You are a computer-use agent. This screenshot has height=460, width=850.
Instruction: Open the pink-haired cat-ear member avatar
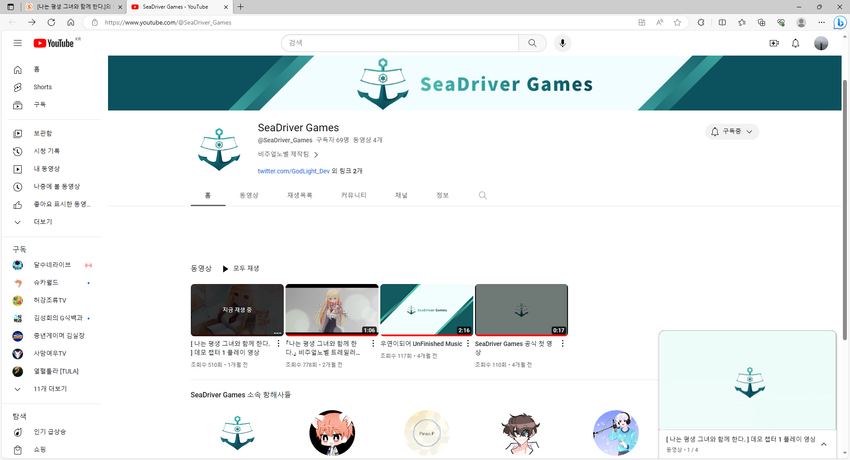[x=332, y=433]
